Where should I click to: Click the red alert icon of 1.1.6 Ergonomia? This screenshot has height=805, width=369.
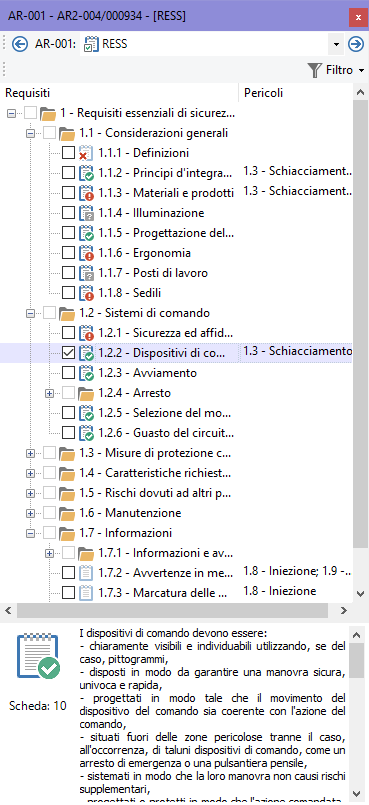click(x=86, y=253)
